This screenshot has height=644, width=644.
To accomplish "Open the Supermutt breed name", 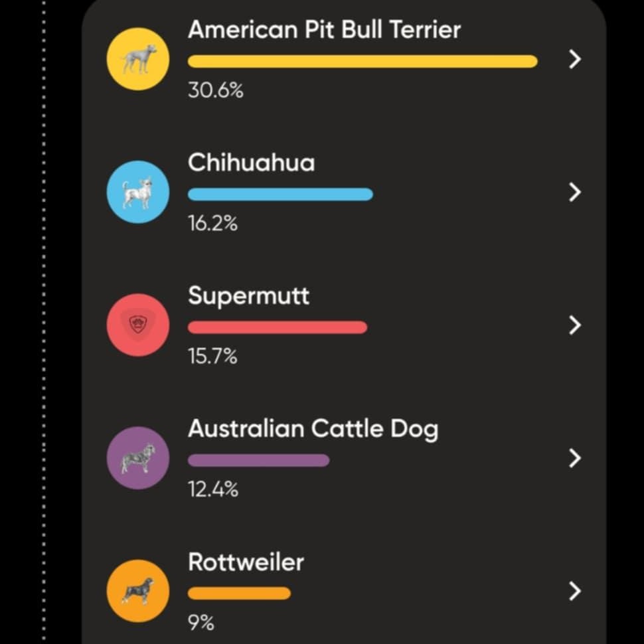I will tap(248, 295).
